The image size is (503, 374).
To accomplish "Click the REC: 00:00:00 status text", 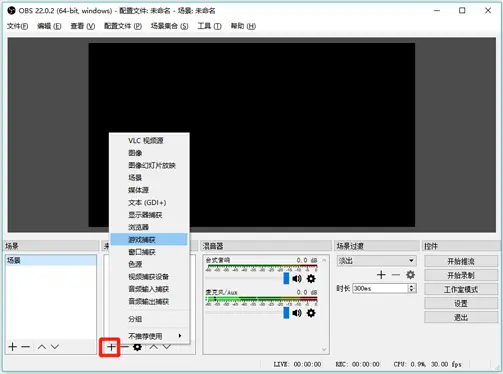I will pyautogui.click(x=357, y=364).
